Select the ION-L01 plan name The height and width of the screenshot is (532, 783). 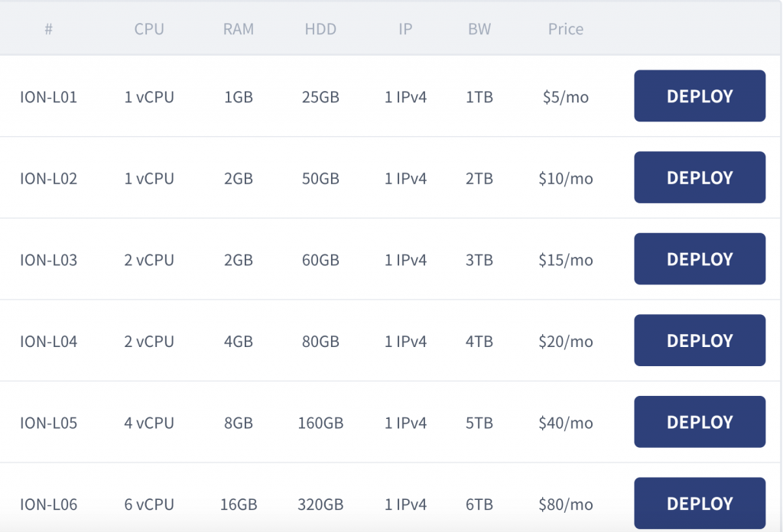click(x=49, y=97)
